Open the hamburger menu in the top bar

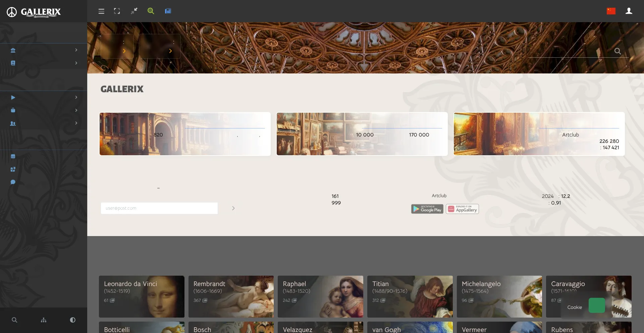[101, 11]
